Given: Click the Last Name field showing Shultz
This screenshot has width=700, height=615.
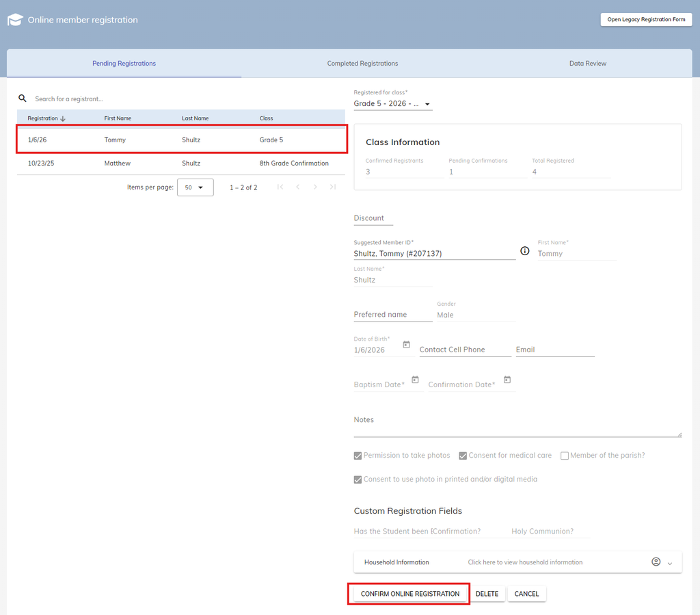Looking at the screenshot, I should (x=393, y=280).
